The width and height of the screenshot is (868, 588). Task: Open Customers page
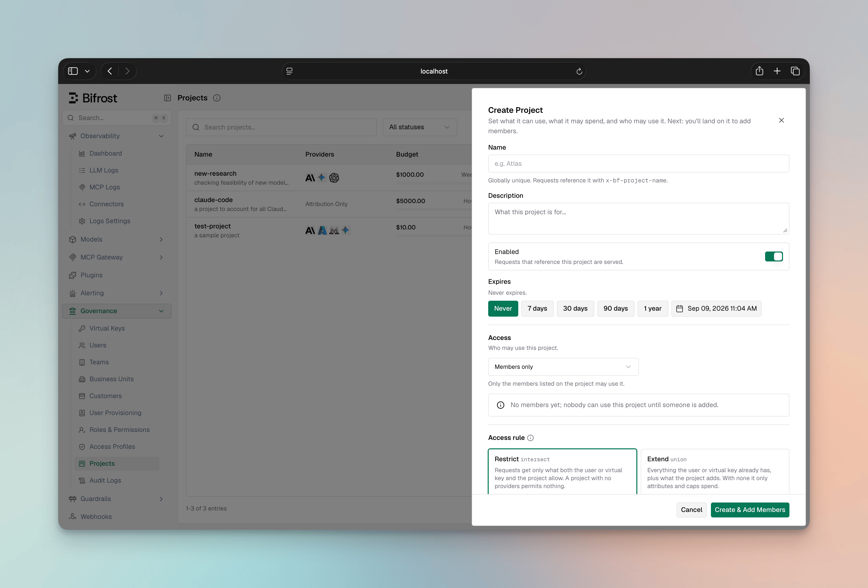tap(105, 396)
